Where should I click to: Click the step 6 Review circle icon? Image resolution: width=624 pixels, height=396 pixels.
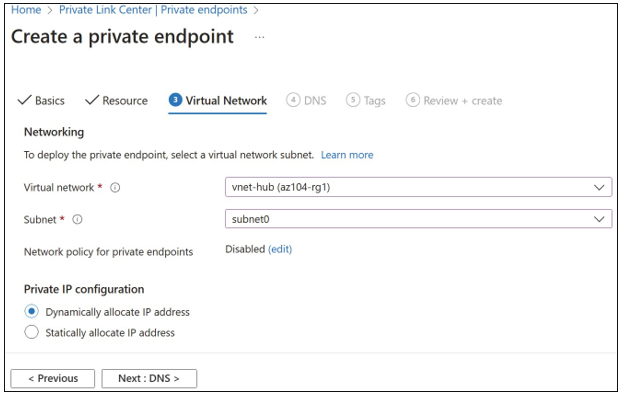click(x=413, y=100)
